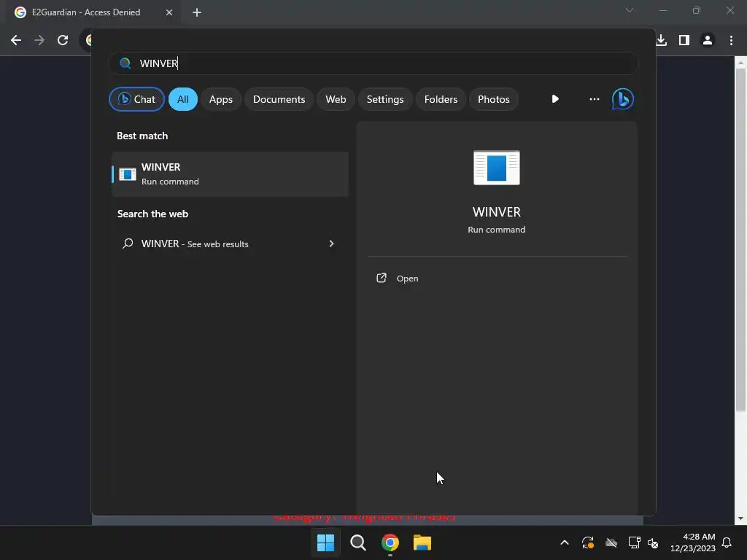747x560 pixels.
Task: Click the OneDrive cloud tray icon
Action: 611,542
